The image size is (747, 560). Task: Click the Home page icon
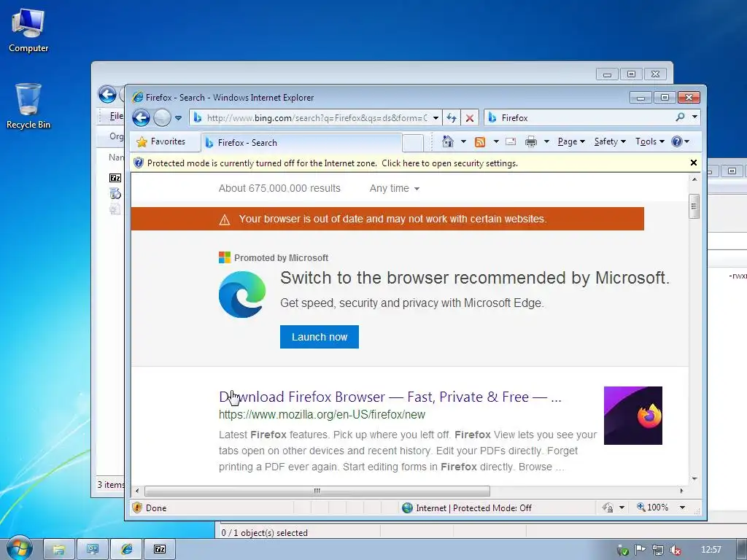click(448, 141)
